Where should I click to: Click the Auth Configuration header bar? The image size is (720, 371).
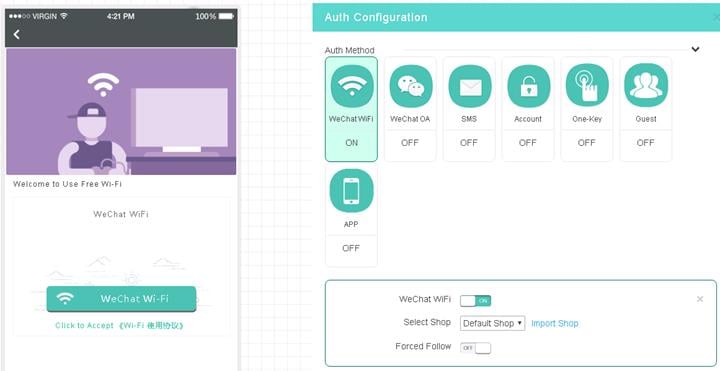(x=516, y=17)
